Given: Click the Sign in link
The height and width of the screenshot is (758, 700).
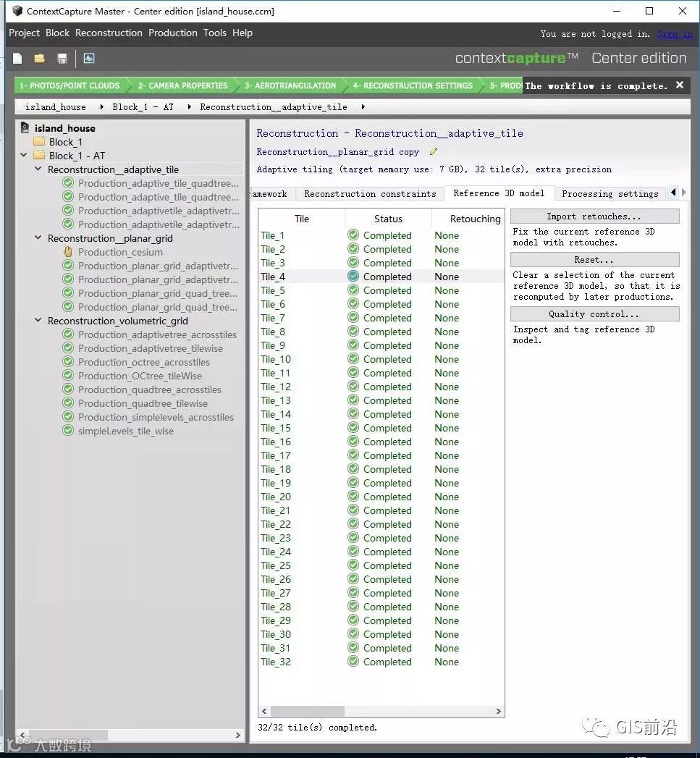Looking at the screenshot, I should coord(675,34).
